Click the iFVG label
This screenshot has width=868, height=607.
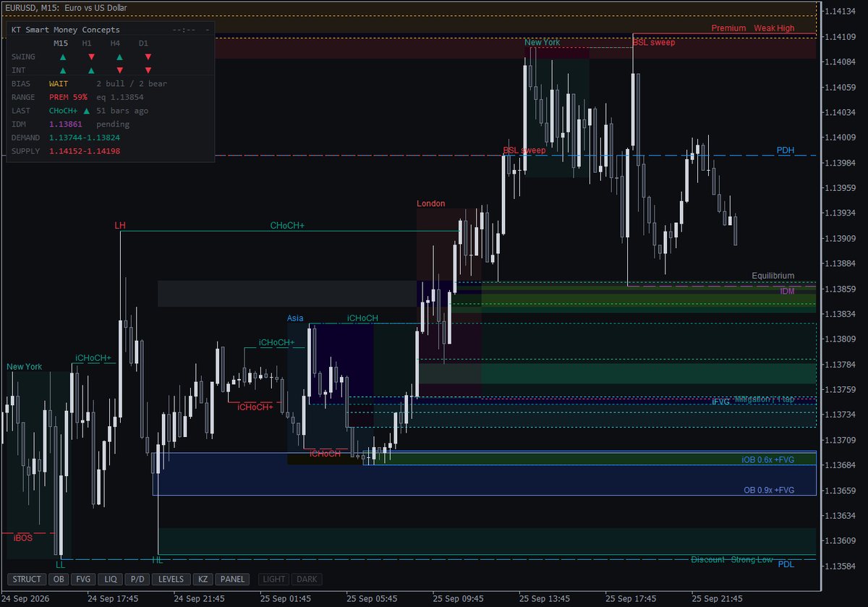click(x=720, y=402)
